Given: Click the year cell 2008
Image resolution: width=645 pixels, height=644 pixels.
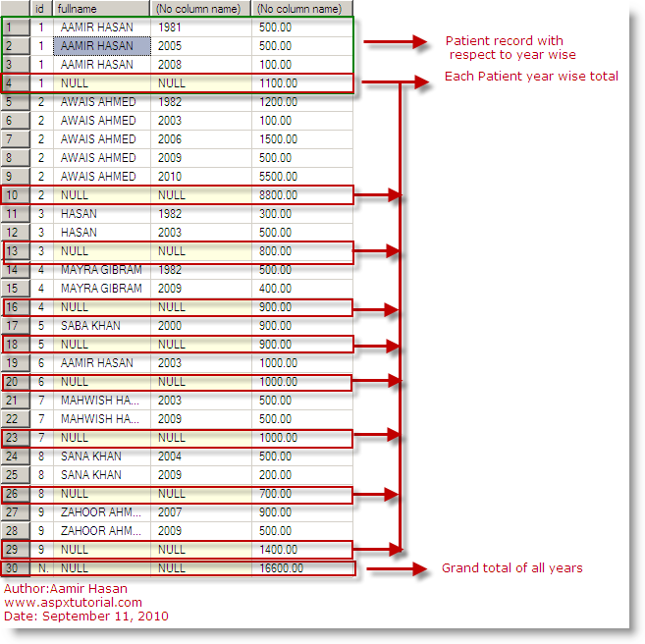Looking at the screenshot, I should [x=201, y=65].
